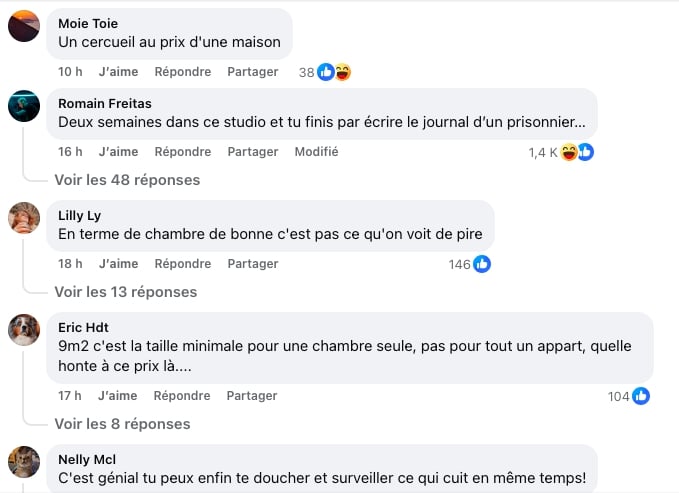The height and width of the screenshot is (493, 679).
Task: Like Moie Toie's comment with J'aime
Action: point(118,72)
